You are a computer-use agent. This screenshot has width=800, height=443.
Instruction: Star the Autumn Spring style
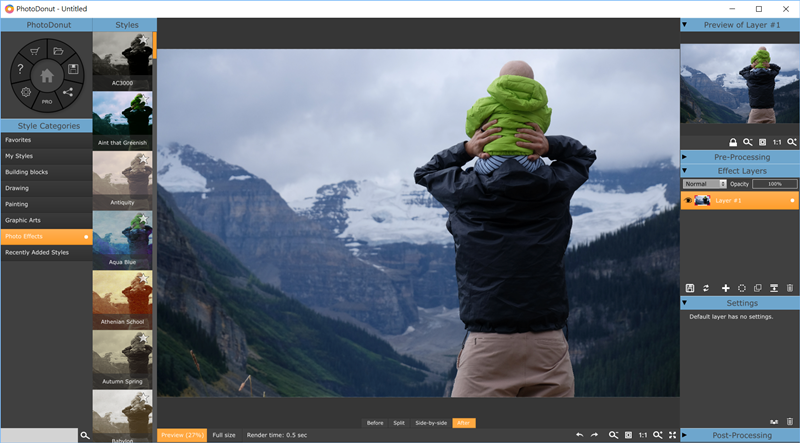tap(144, 338)
